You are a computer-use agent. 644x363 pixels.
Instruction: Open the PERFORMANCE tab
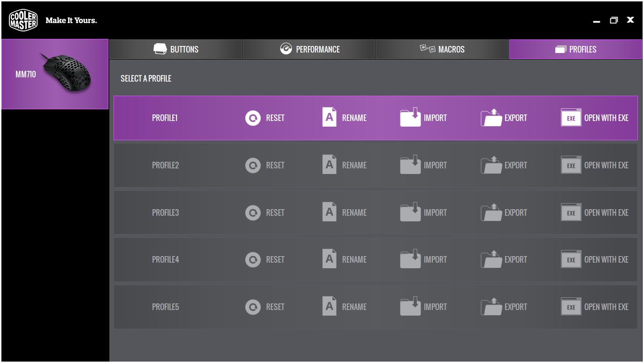[x=309, y=49]
